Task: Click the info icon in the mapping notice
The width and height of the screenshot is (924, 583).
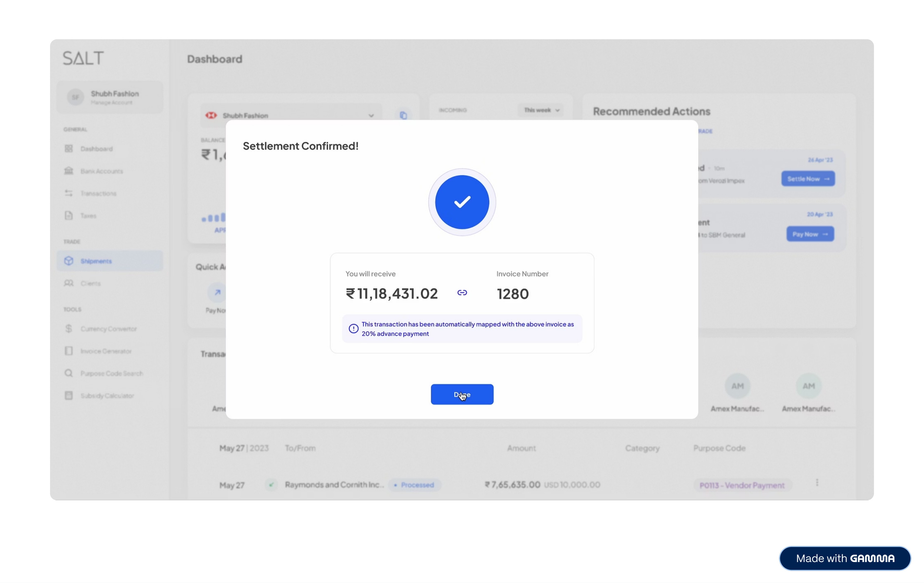Action: pyautogui.click(x=353, y=329)
